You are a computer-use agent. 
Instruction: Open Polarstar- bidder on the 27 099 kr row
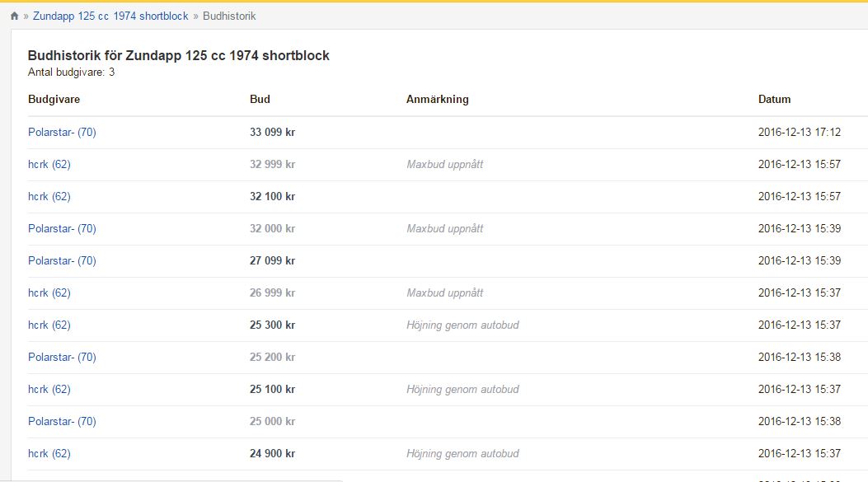click(x=62, y=260)
